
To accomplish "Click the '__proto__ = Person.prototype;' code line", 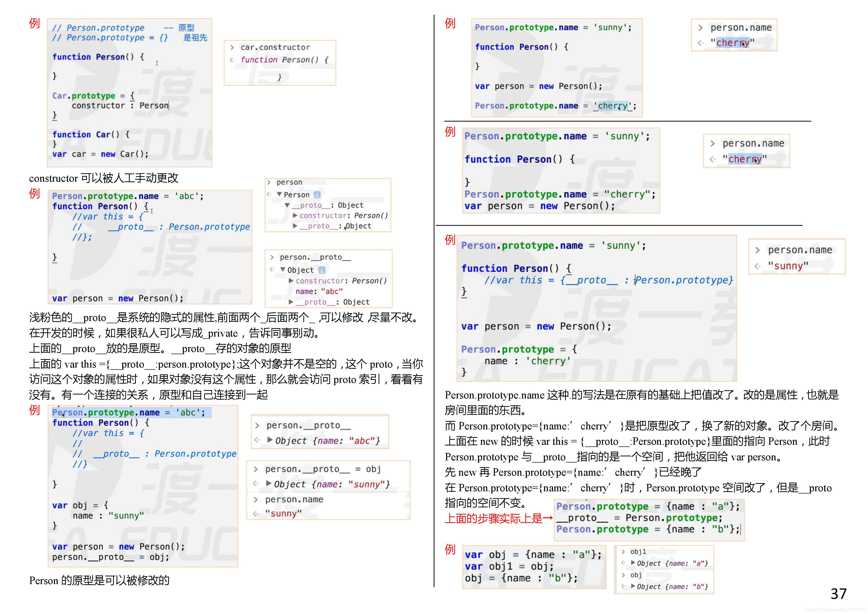I will (639, 517).
